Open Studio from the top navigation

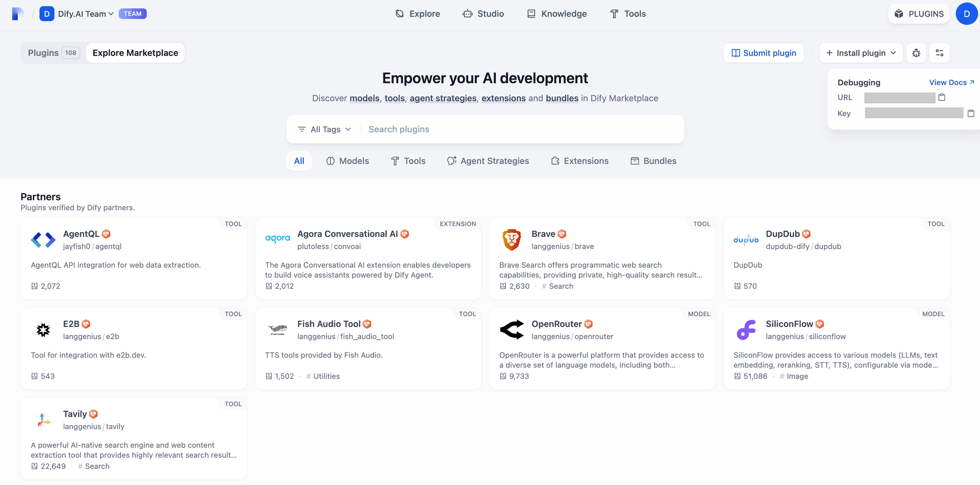(x=483, y=14)
